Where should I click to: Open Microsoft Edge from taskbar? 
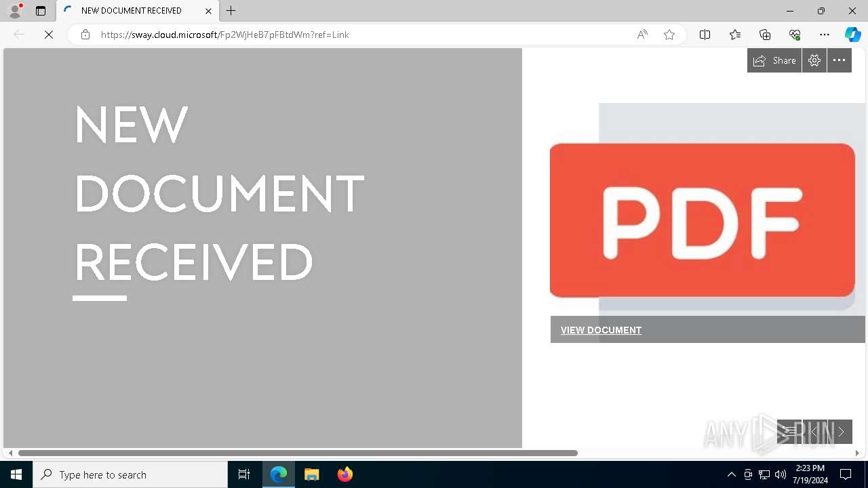[279, 474]
